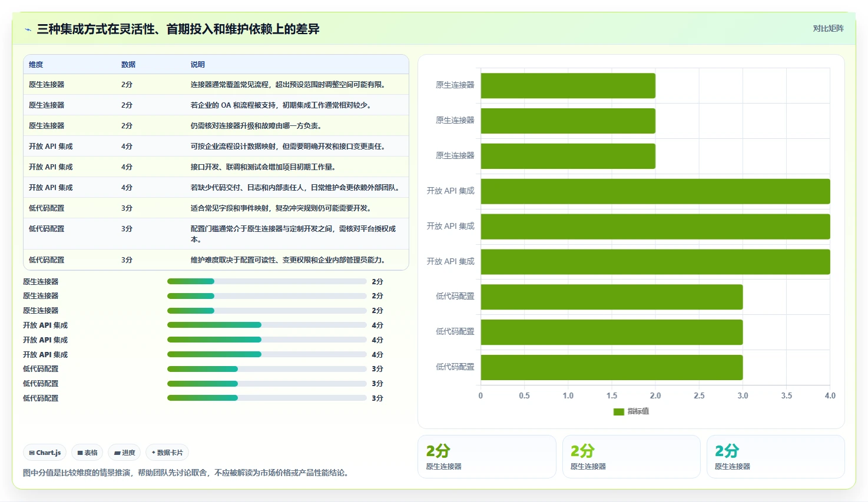Click the description starting 维护难度取决于配置可读性
Viewport: 868px width, 502px height.
tap(289, 260)
